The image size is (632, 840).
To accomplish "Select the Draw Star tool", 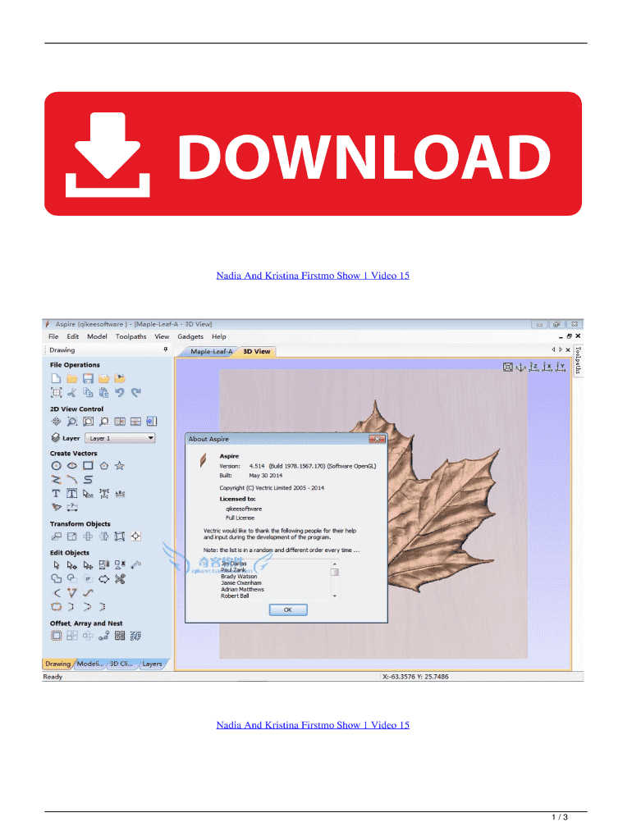I will [x=120, y=466].
